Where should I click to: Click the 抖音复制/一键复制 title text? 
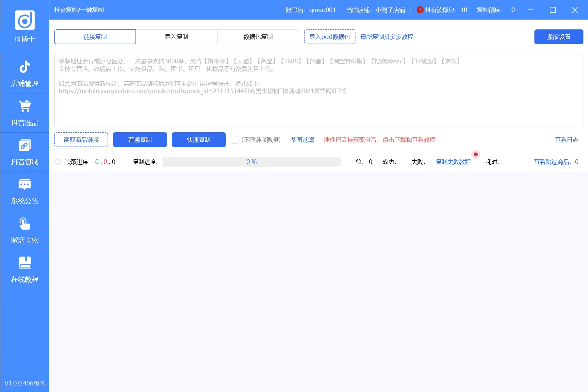(x=79, y=10)
